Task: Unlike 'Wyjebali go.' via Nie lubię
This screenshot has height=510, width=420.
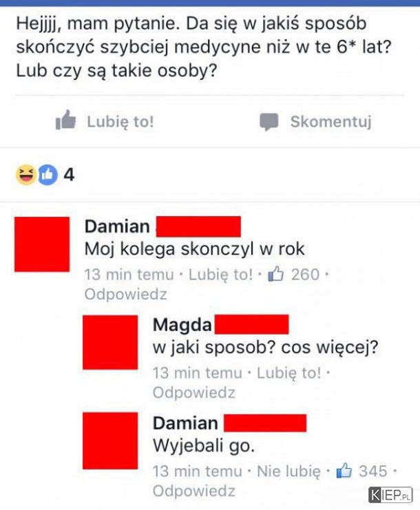Action: tap(288, 471)
